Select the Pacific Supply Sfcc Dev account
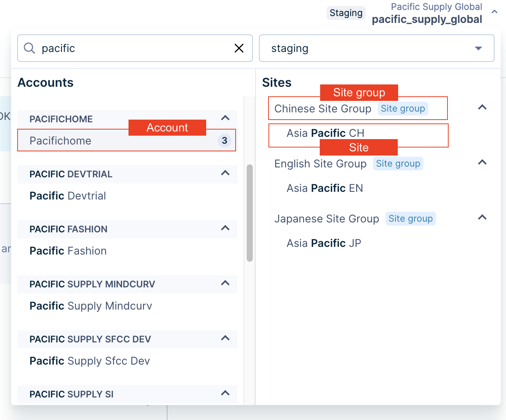 point(127,361)
